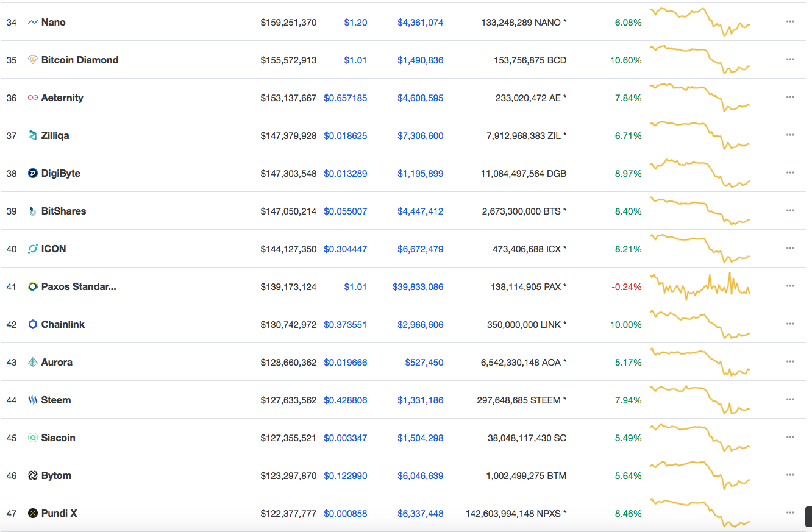812x532 pixels.
Task: Open the more options menu for BitShares
Action: (x=790, y=210)
